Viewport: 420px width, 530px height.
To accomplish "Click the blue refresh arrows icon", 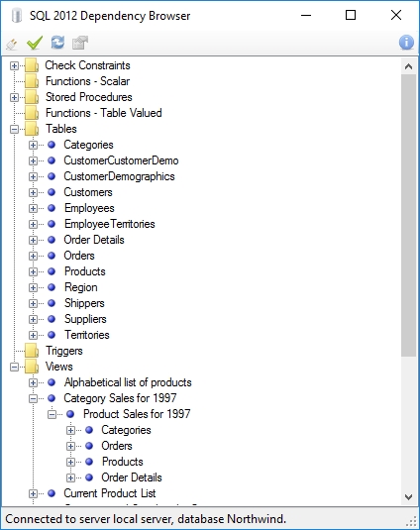I will [x=57, y=43].
